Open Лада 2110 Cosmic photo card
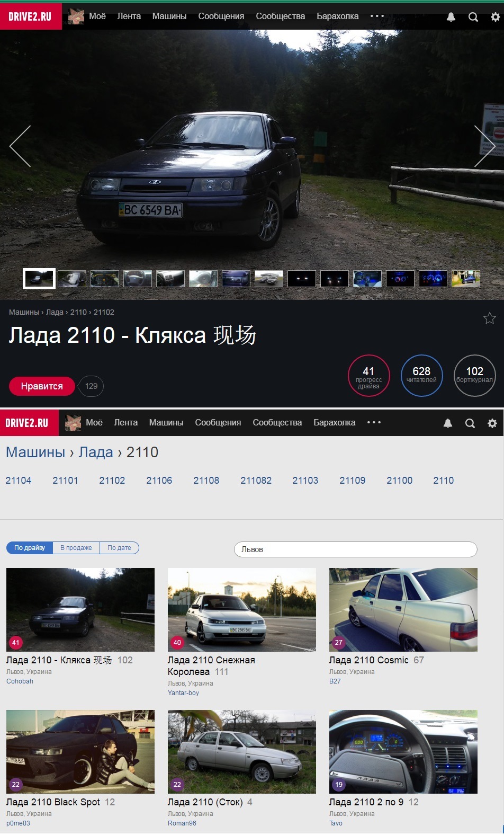The height and width of the screenshot is (835, 504). 403,610
